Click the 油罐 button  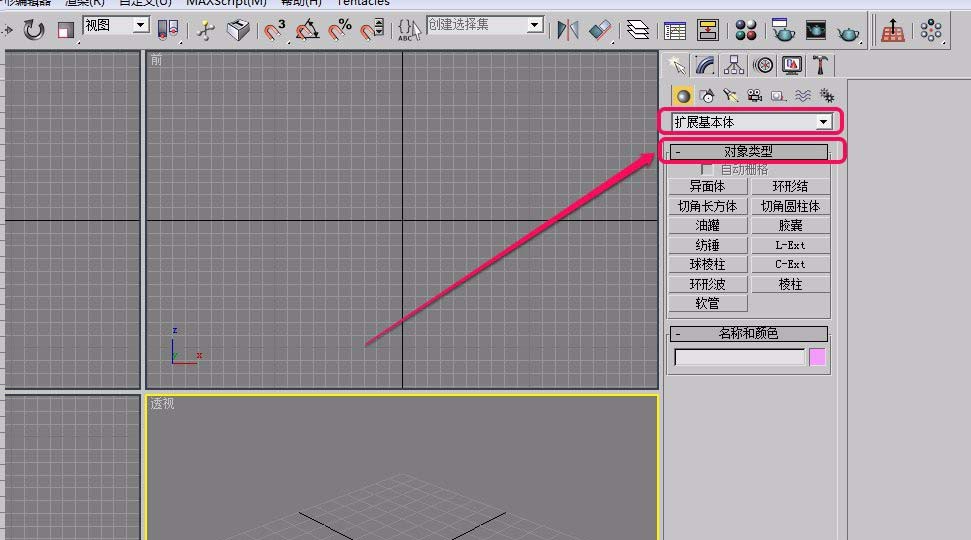click(707, 225)
